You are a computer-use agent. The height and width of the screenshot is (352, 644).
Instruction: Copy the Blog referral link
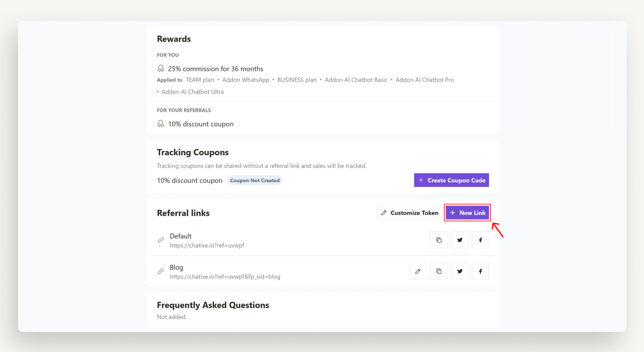(439, 271)
